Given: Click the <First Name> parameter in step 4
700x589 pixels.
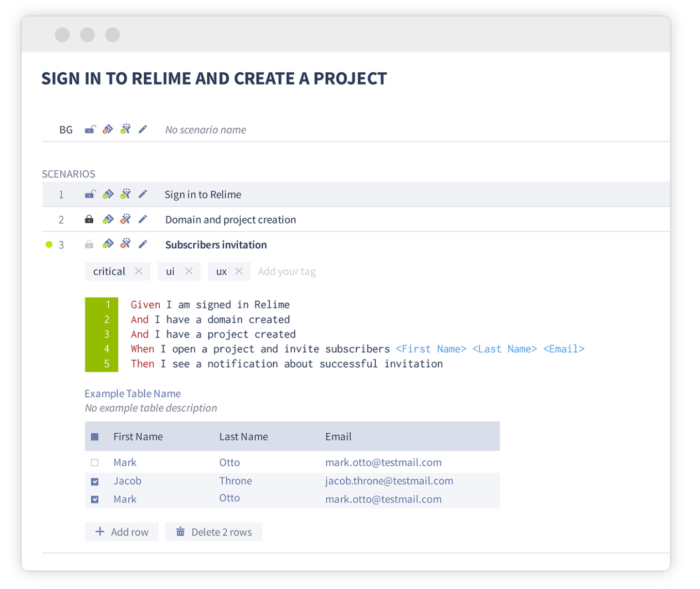Looking at the screenshot, I should [431, 349].
